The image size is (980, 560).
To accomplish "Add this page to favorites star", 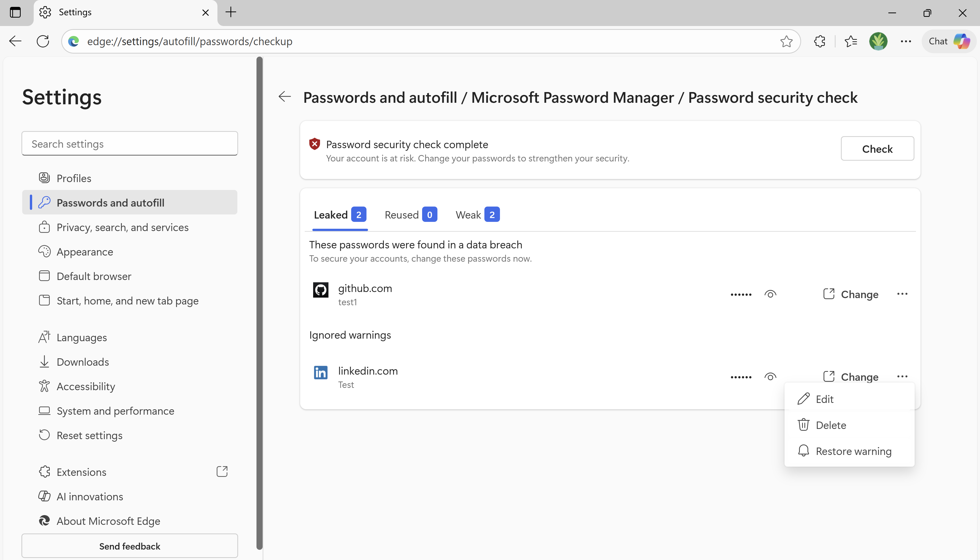I will click(786, 41).
